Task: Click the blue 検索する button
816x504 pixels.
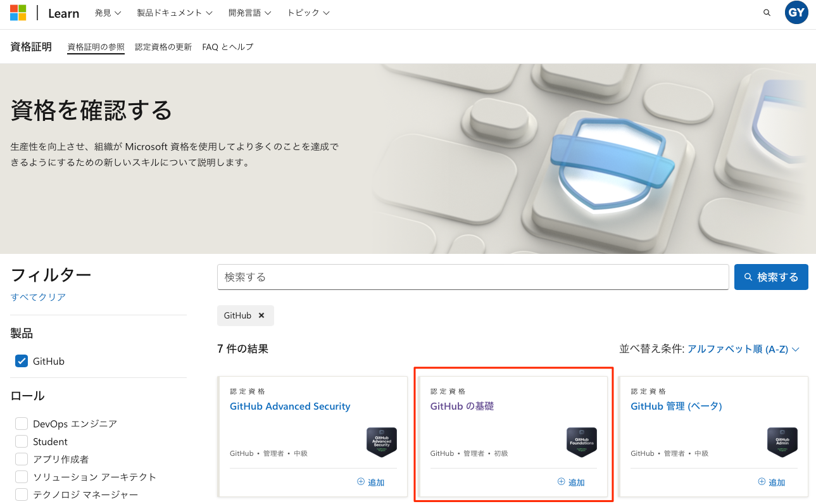Action: tap(771, 277)
